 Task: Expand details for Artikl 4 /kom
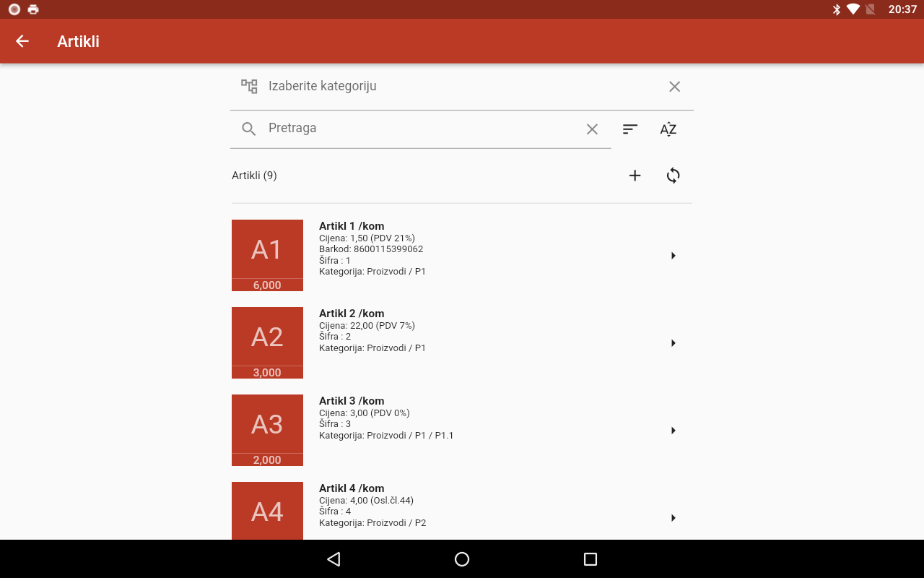[x=673, y=517]
